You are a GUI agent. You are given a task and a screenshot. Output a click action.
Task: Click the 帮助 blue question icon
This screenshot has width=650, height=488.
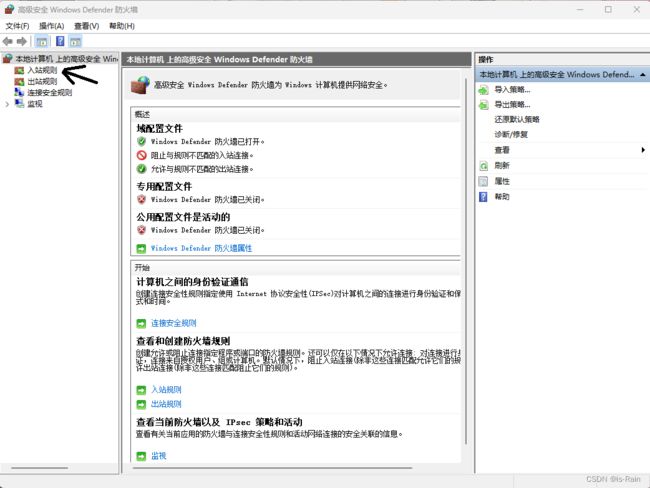pyautogui.click(x=483, y=197)
